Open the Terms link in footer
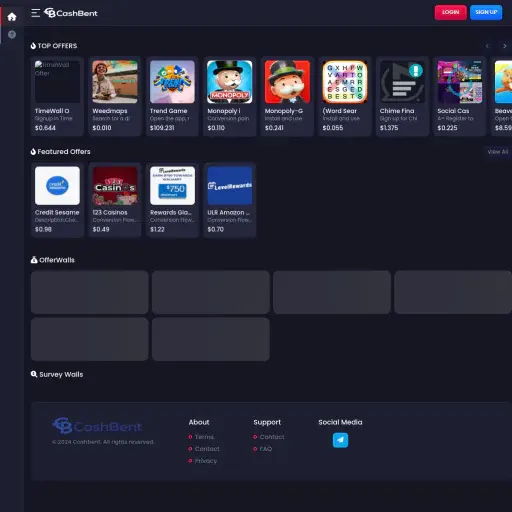Viewport: 512px width, 512px height. coord(204,437)
